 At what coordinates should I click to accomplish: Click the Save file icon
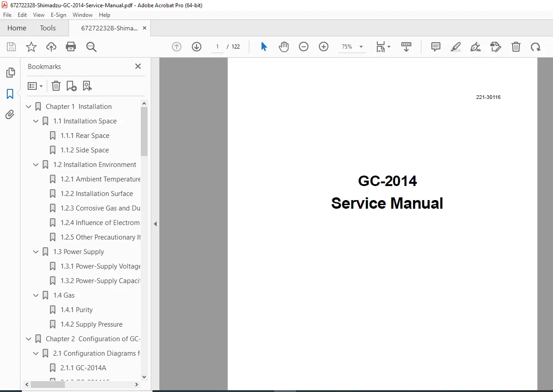coord(11,47)
